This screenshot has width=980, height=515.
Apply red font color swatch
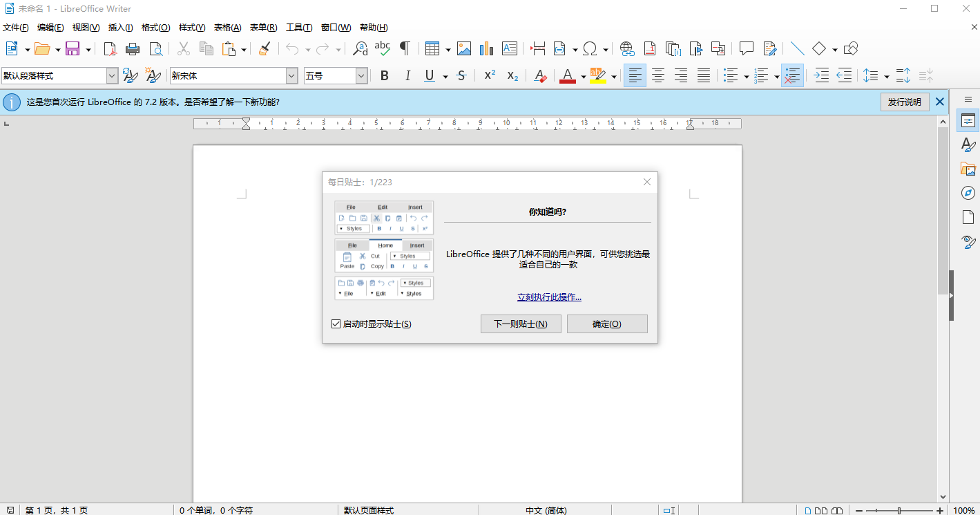click(568, 76)
